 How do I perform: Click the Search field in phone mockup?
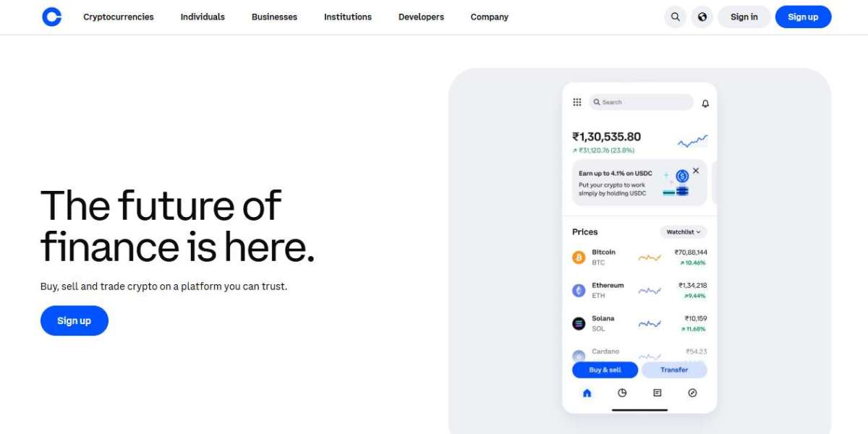coord(641,103)
